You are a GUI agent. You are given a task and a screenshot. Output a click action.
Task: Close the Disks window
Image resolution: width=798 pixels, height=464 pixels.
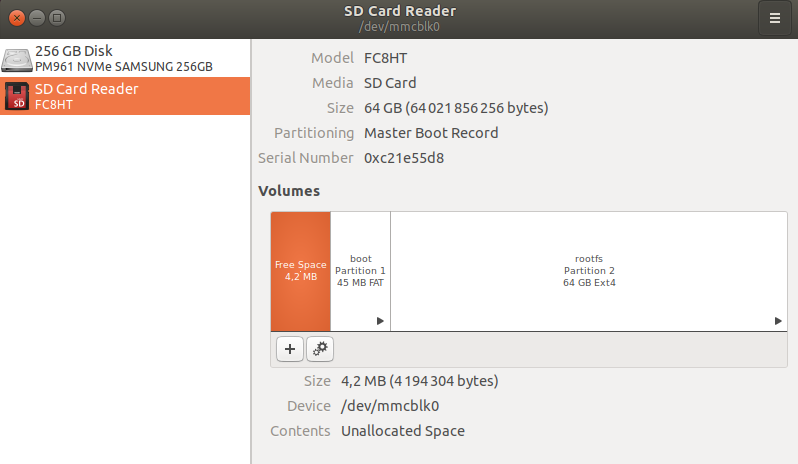tap(17, 18)
